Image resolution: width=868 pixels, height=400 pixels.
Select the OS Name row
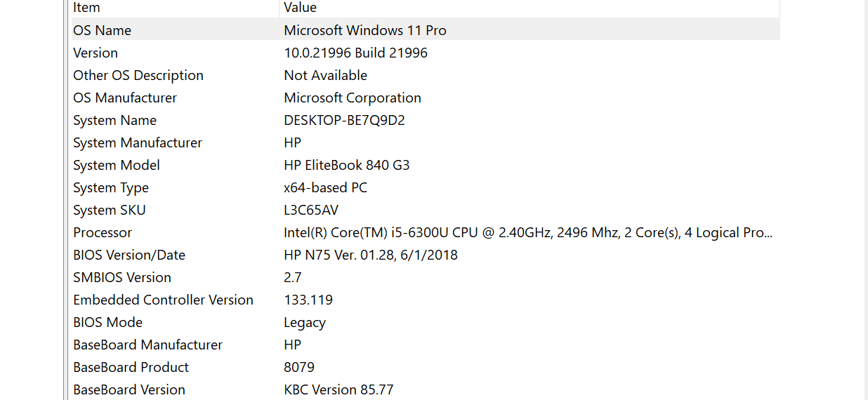[103, 30]
